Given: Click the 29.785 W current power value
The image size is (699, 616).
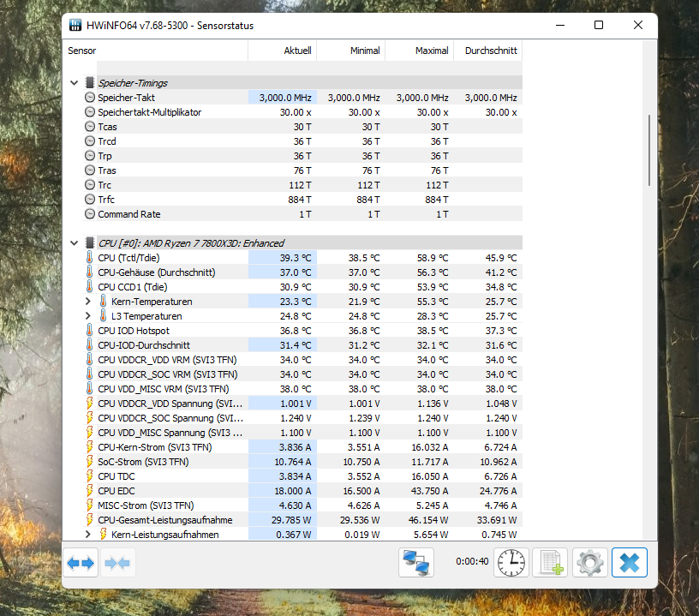Looking at the screenshot, I should [x=291, y=520].
